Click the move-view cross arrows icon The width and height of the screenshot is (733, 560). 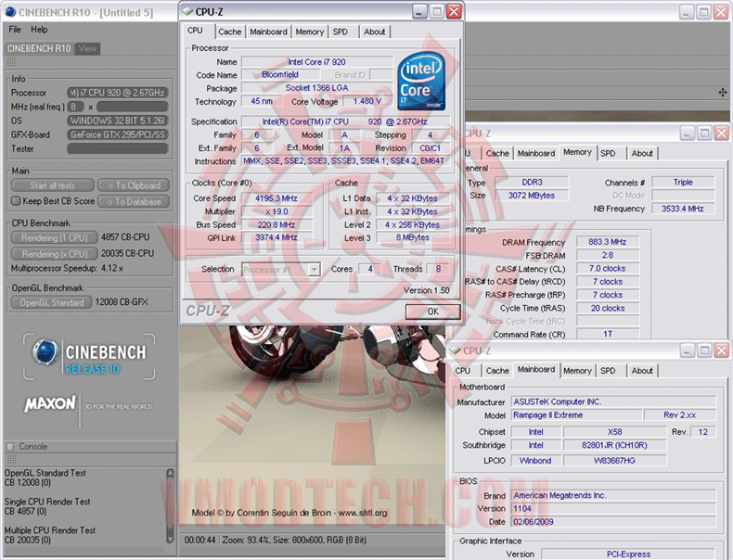722,93
